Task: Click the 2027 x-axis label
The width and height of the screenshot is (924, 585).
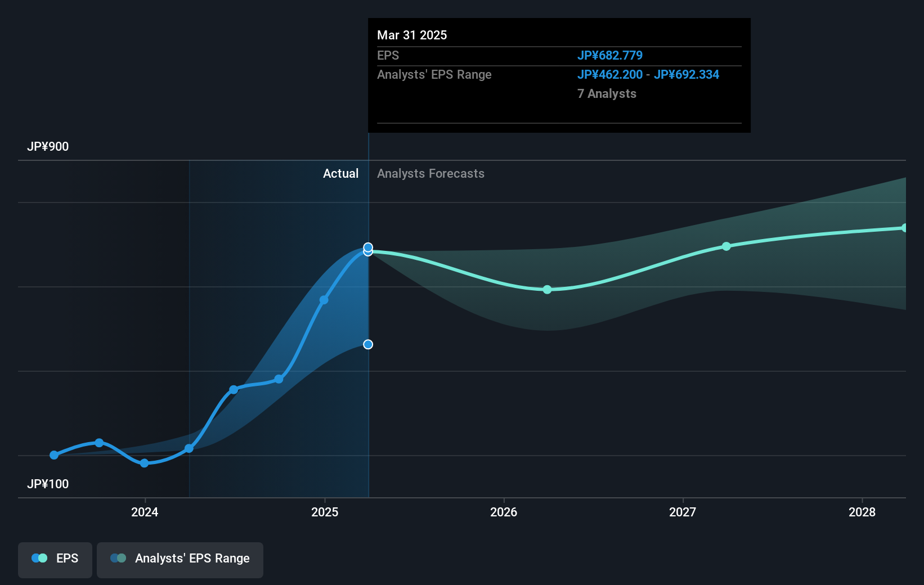Action: [683, 512]
